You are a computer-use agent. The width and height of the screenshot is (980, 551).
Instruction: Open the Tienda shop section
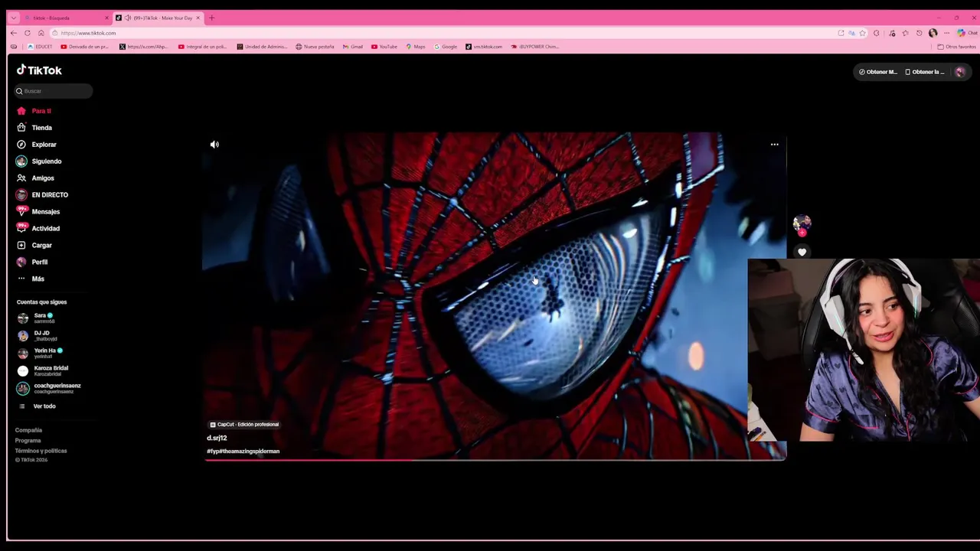pyautogui.click(x=34, y=128)
